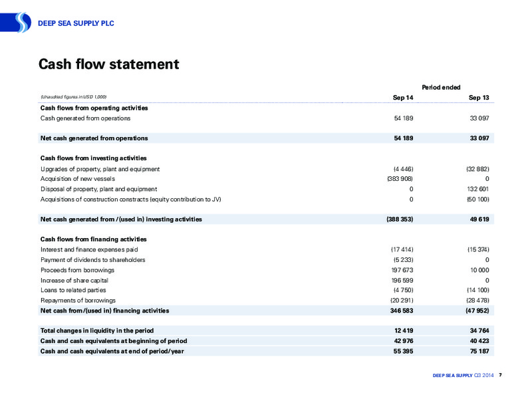Select Proceeds from borrowings label

77,270
